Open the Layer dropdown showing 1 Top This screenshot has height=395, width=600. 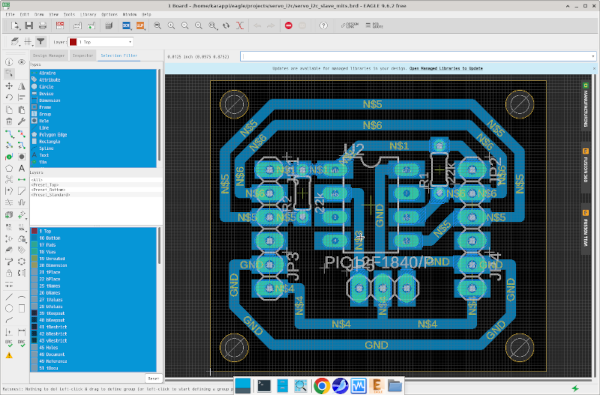101,42
